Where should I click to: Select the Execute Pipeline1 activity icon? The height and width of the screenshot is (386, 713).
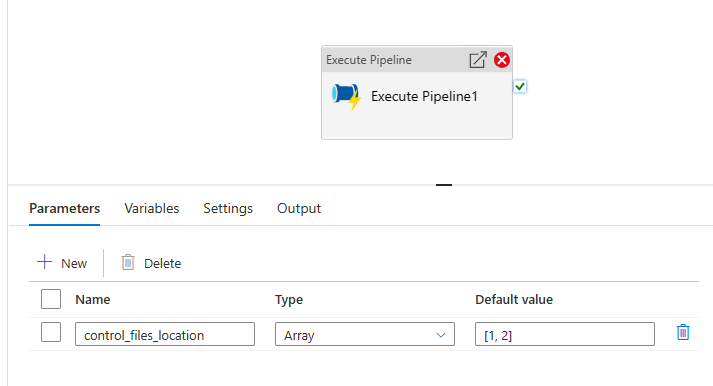tap(346, 96)
